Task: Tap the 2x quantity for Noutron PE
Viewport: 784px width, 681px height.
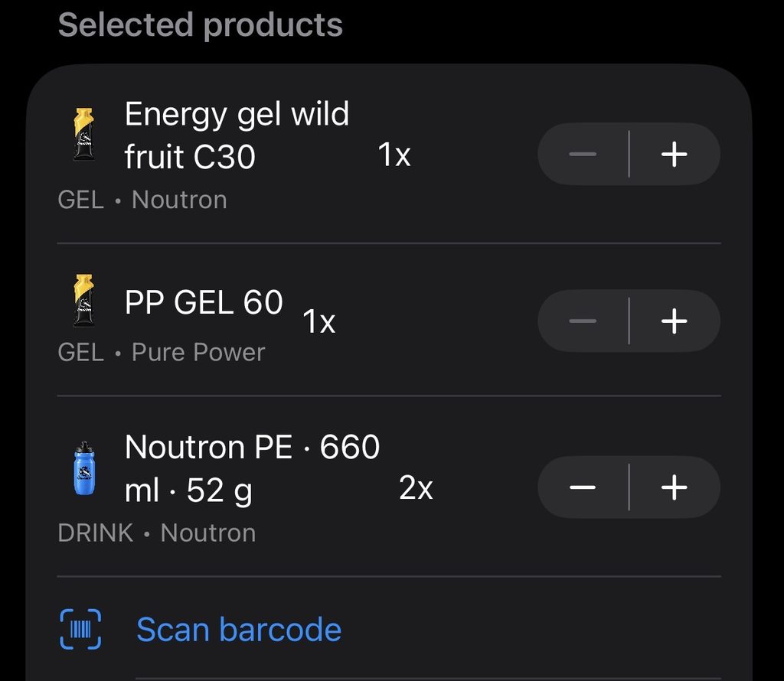Action: click(x=416, y=487)
